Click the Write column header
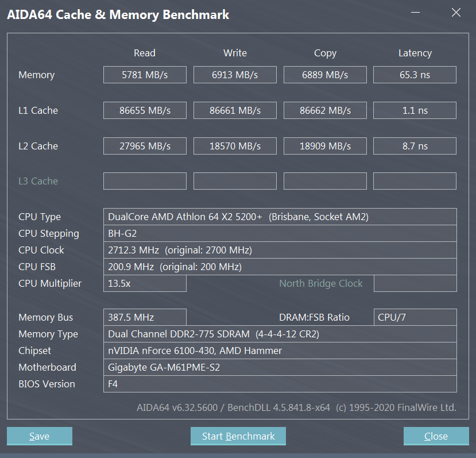 pos(235,53)
